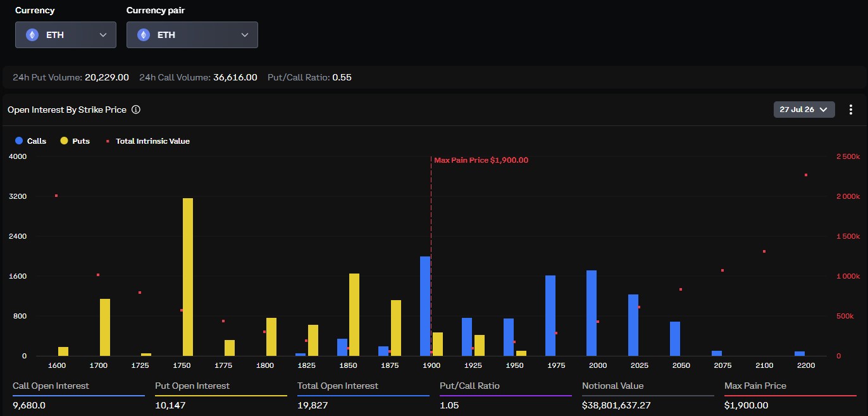Click the 4000 left axis label
The width and height of the screenshot is (868, 416).
point(17,156)
